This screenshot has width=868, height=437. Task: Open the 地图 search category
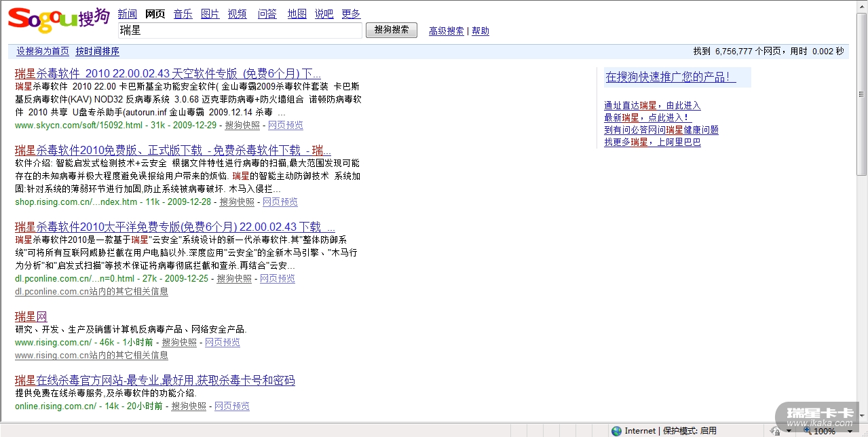pyautogui.click(x=297, y=14)
